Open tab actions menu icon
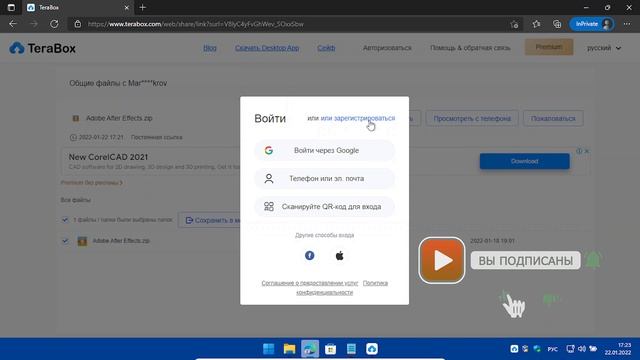 pos(11,7)
